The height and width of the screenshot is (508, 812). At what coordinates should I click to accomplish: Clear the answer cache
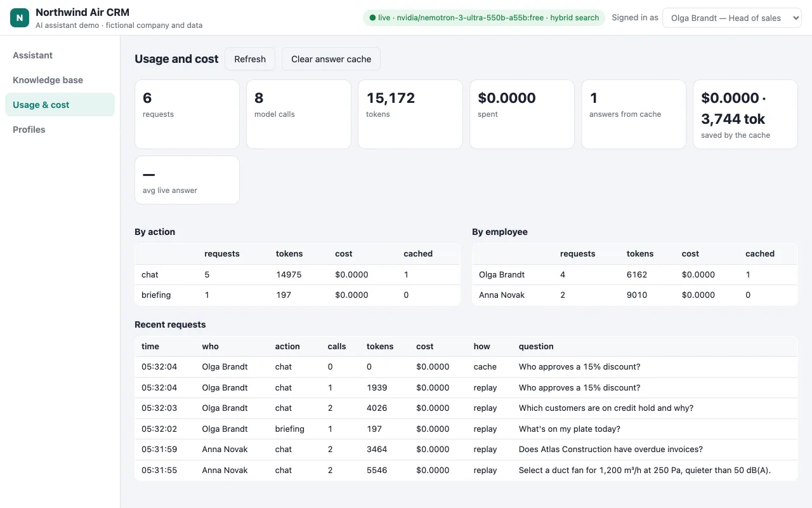(x=331, y=59)
